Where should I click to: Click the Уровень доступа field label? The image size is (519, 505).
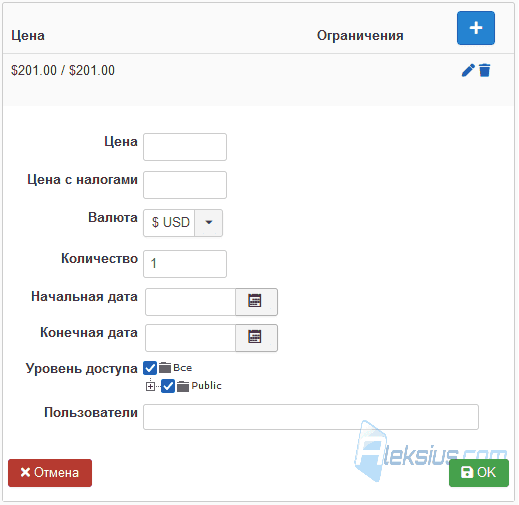click(82, 368)
